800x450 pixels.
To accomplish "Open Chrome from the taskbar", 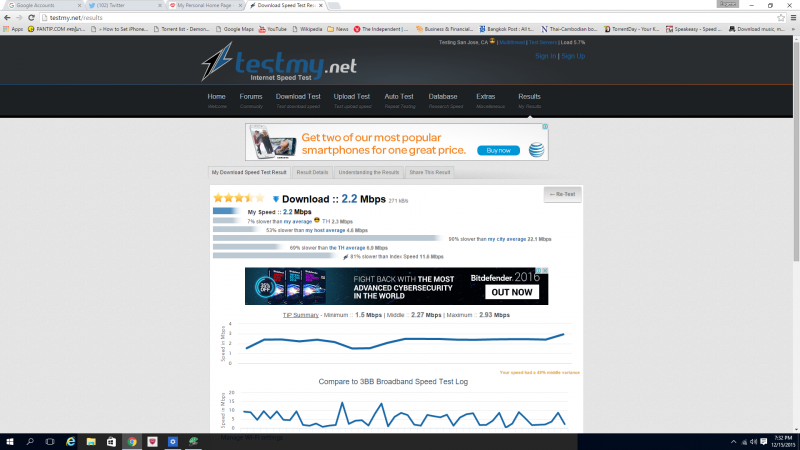I will pos(131,440).
